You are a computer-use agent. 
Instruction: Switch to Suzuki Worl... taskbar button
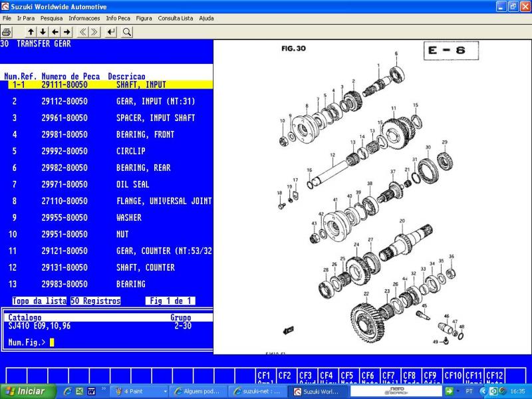[x=318, y=391]
